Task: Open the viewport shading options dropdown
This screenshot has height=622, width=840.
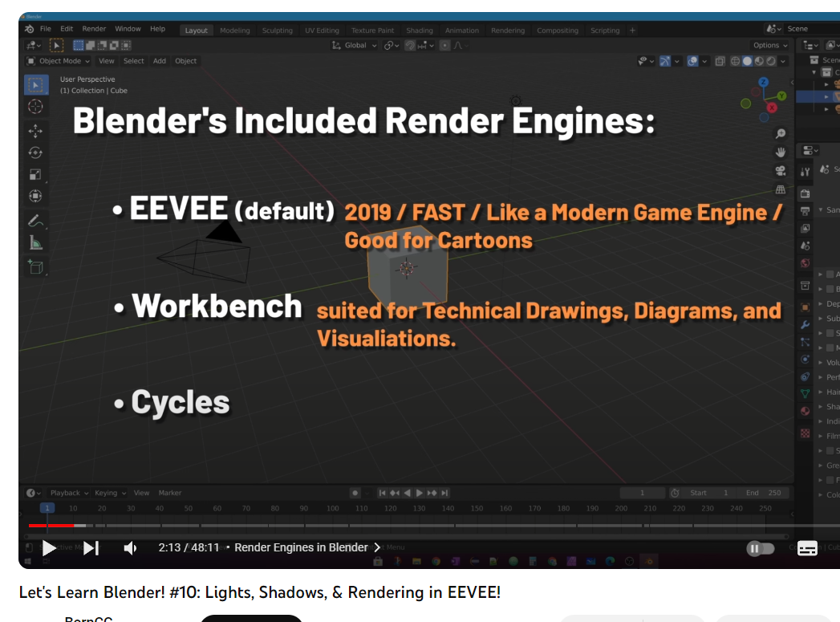Action: (x=783, y=61)
